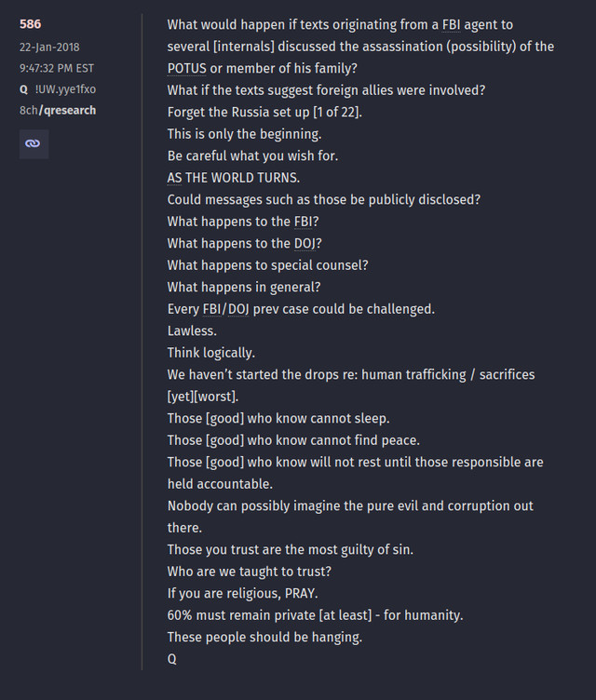Click the qresearch board link
The width and height of the screenshot is (596, 700).
point(67,110)
